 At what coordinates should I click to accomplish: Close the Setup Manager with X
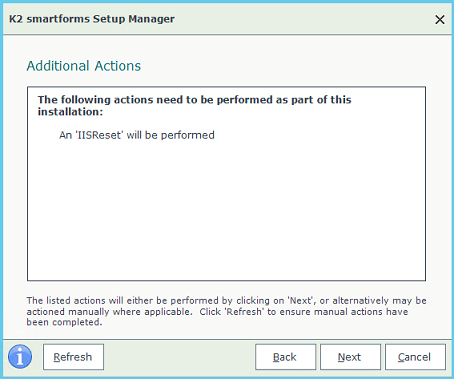click(440, 20)
